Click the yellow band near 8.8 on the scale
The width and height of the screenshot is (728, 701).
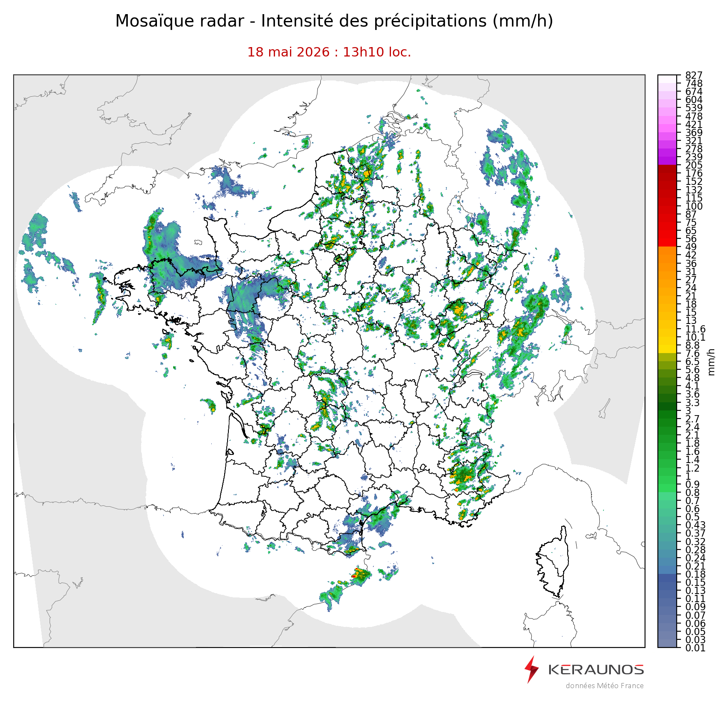click(x=667, y=345)
